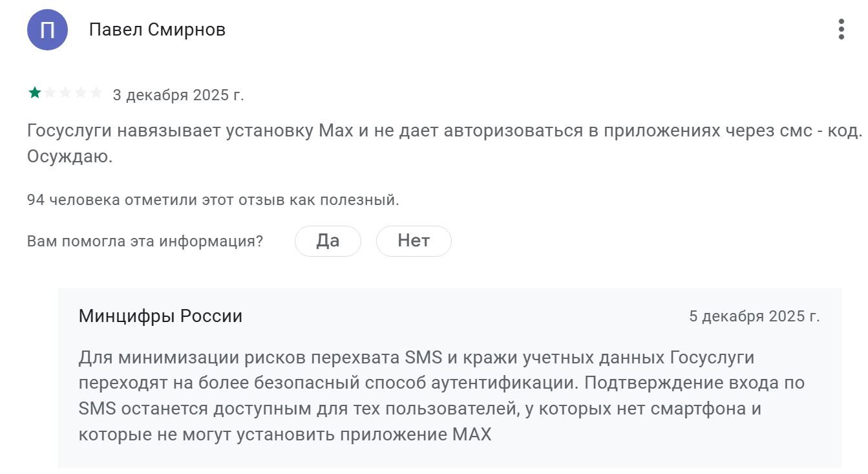This screenshot has height=474, width=868.
Task: Mark the review helpful with "Да"
Action: pos(328,241)
